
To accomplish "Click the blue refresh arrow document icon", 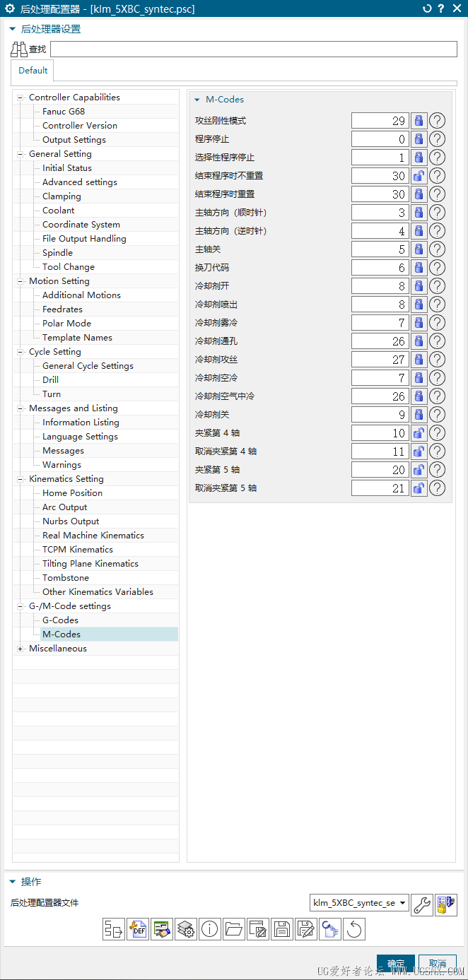I will (x=330, y=929).
